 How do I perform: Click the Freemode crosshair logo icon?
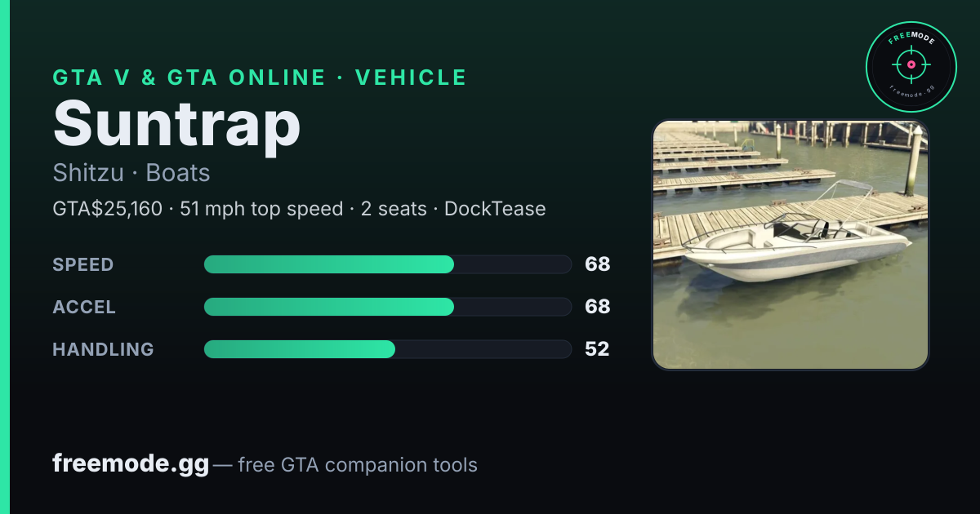tap(911, 67)
